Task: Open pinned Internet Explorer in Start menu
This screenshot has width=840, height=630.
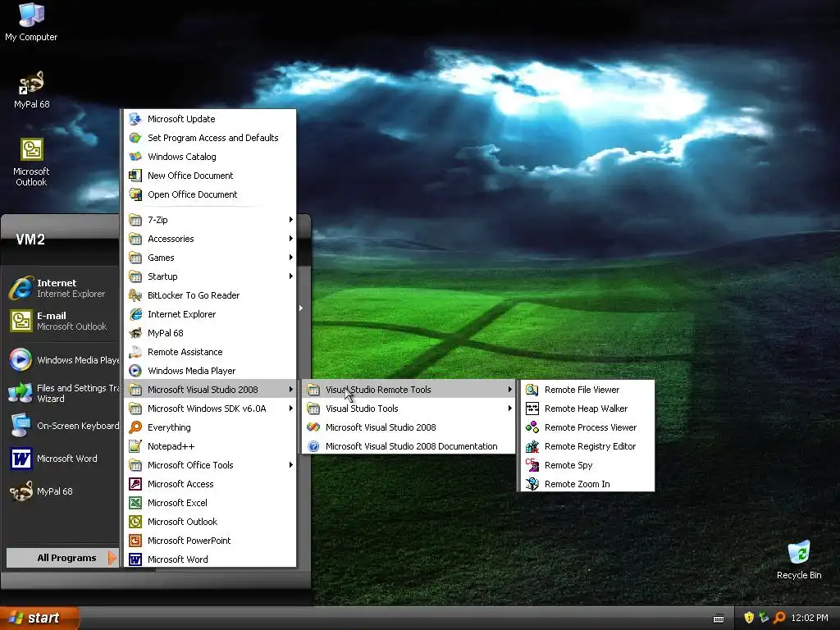Action: 63,288
